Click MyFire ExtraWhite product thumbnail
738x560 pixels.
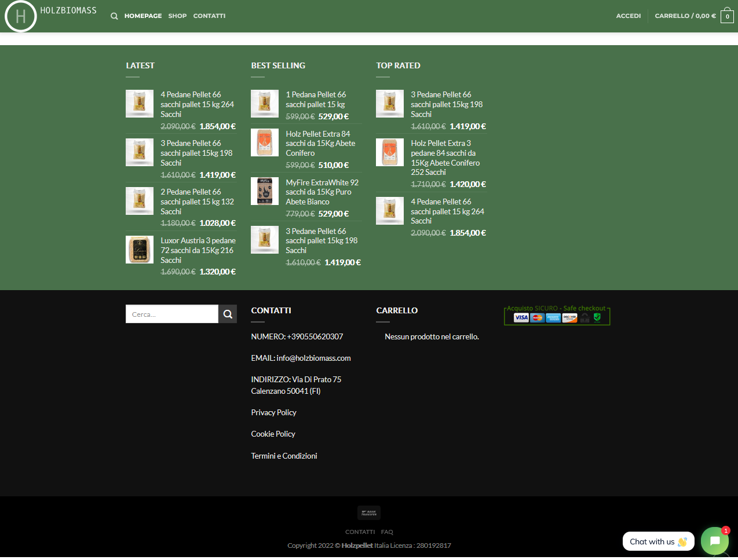tap(265, 191)
